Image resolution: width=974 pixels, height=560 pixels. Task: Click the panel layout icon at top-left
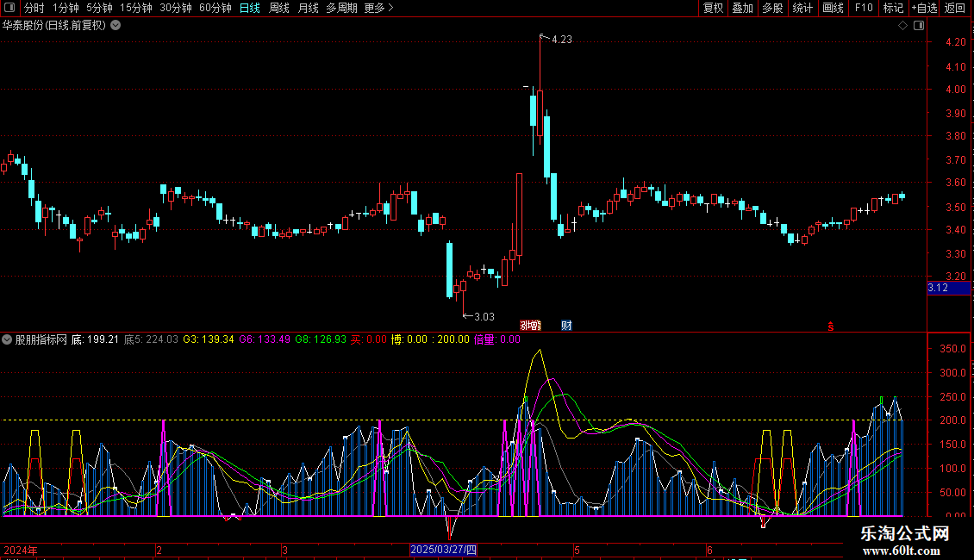pos(9,9)
